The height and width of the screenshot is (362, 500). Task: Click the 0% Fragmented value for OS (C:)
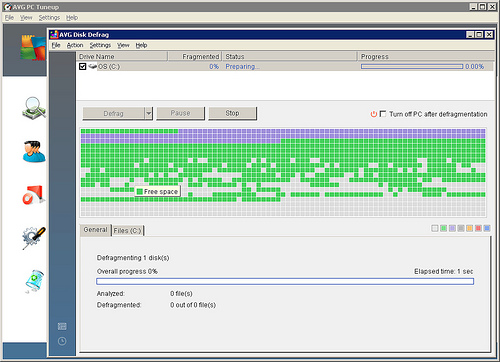(214, 67)
